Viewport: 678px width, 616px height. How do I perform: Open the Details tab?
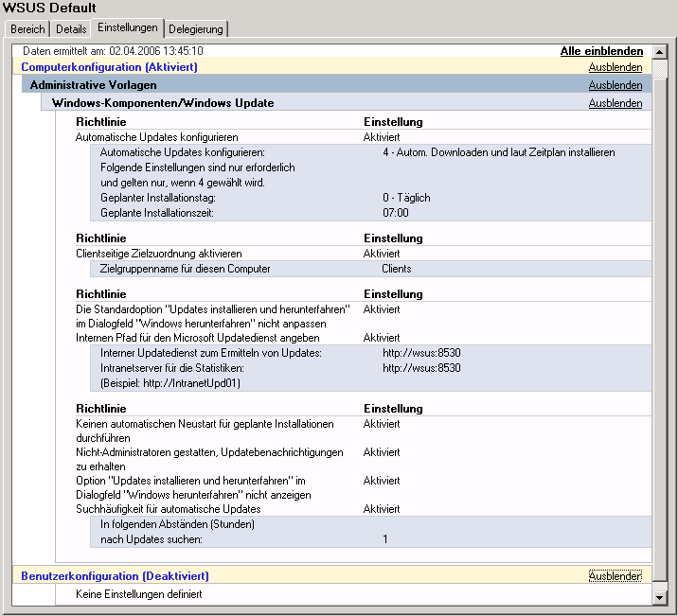pyautogui.click(x=71, y=29)
